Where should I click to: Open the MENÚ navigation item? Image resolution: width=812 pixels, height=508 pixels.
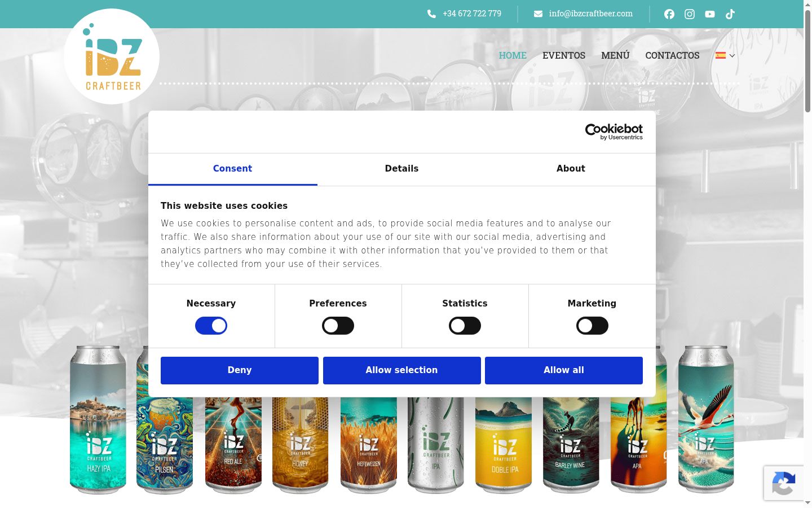pos(615,55)
